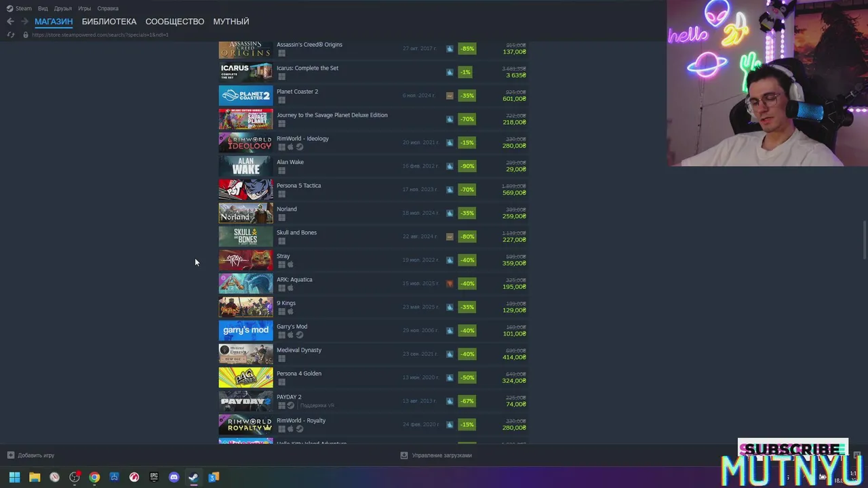Switch to the СООБЩЕСТВО tab

(175, 22)
